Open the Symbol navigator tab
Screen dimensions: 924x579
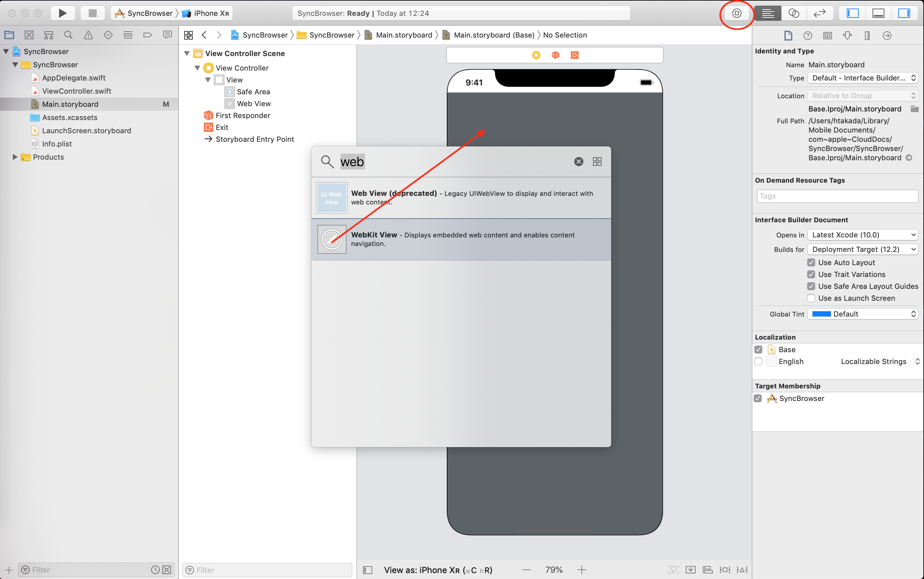(49, 35)
